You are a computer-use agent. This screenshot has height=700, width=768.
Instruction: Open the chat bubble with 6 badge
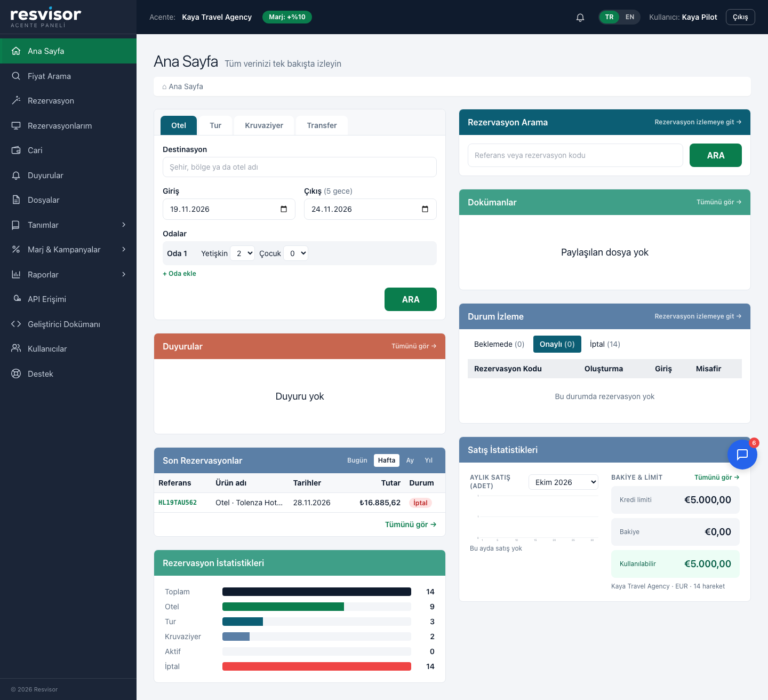[x=742, y=455]
